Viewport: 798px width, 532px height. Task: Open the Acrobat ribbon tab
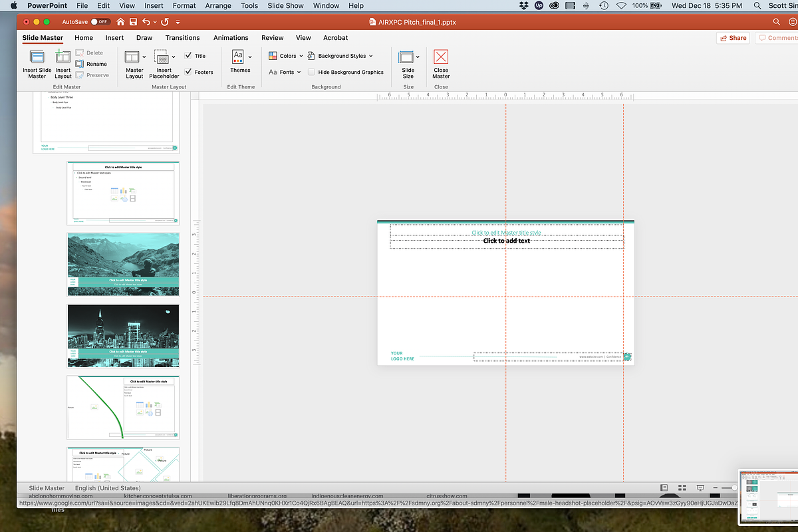(336, 38)
